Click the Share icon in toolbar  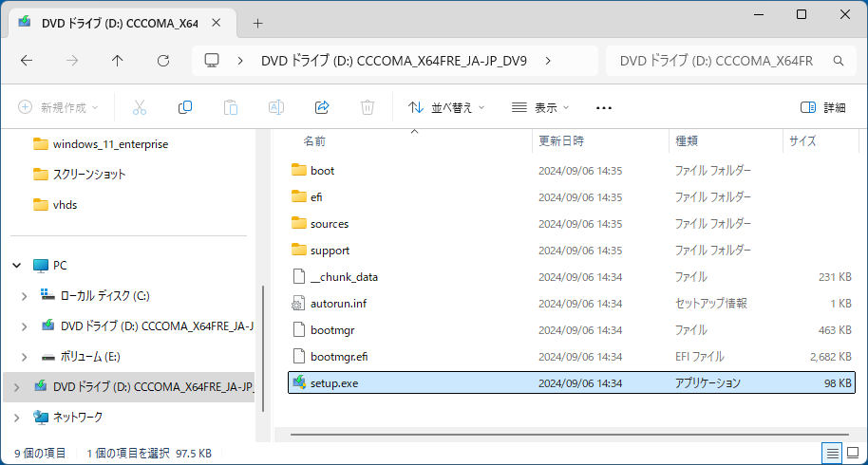pyautogui.click(x=322, y=107)
